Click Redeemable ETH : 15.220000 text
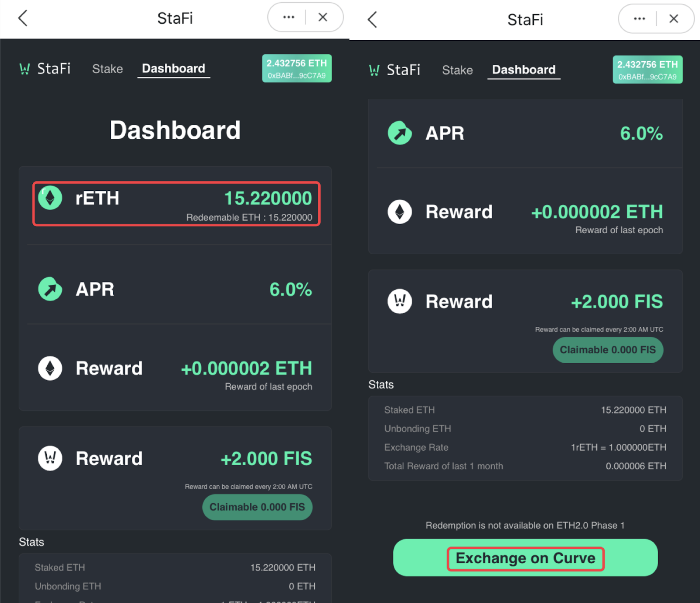The width and height of the screenshot is (700, 603). [x=249, y=217]
